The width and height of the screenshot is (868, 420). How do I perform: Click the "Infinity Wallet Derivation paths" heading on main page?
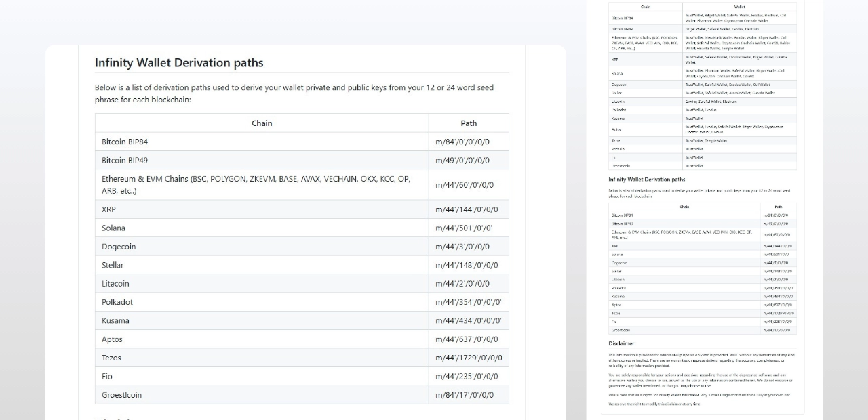click(179, 63)
